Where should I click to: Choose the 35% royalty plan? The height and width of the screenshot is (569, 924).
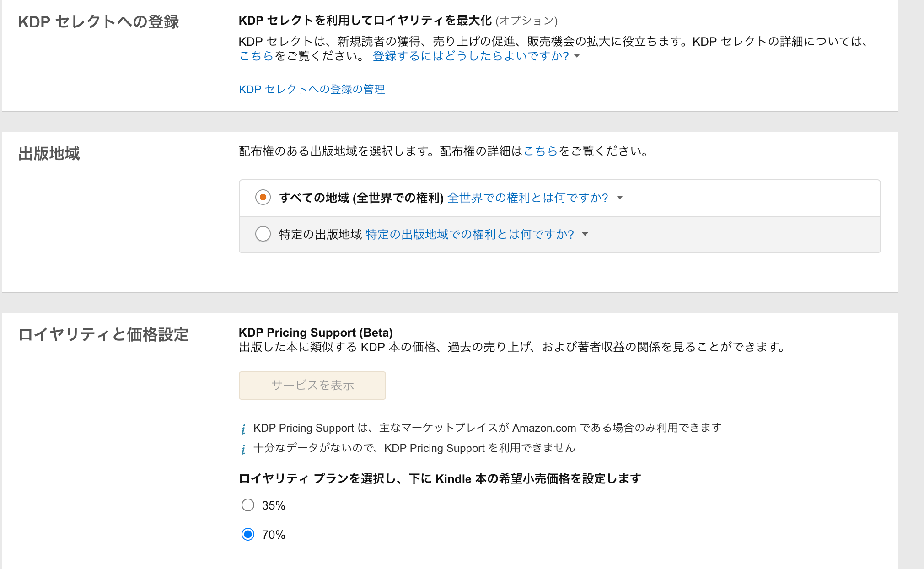tap(248, 505)
